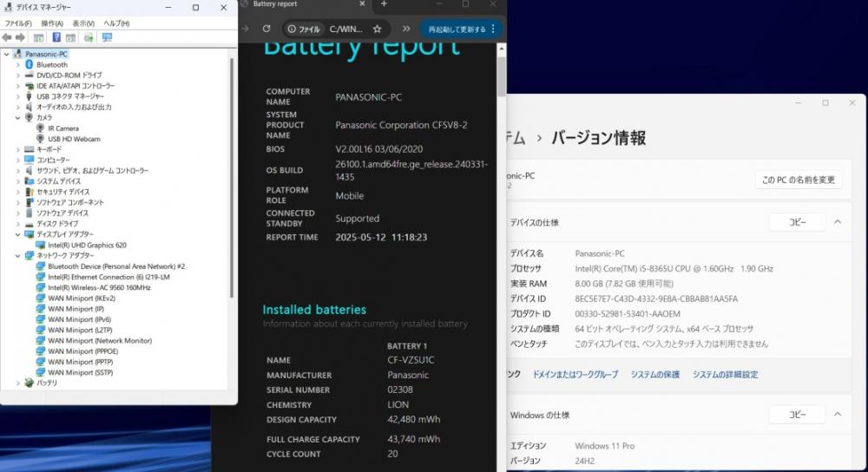Viewport: 868px width, 472px height.
Task: Click このPCの名前を変更 button in Settings
Action: [799, 180]
